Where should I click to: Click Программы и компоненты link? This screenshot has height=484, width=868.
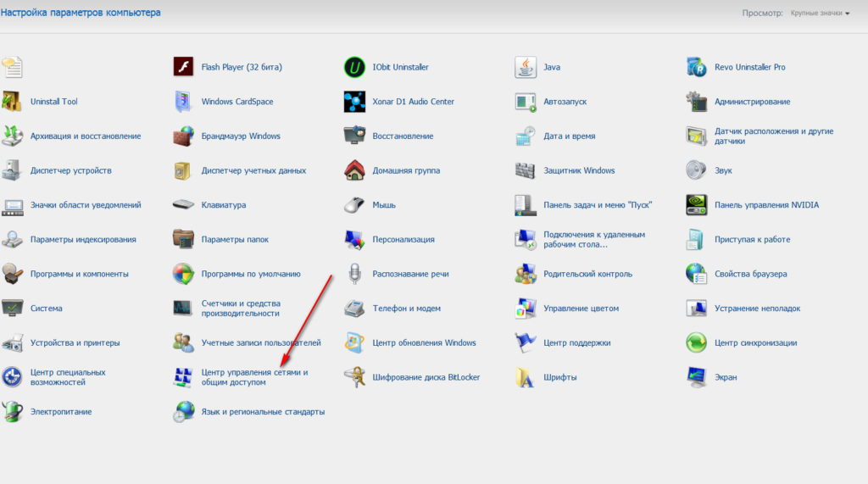click(x=79, y=274)
